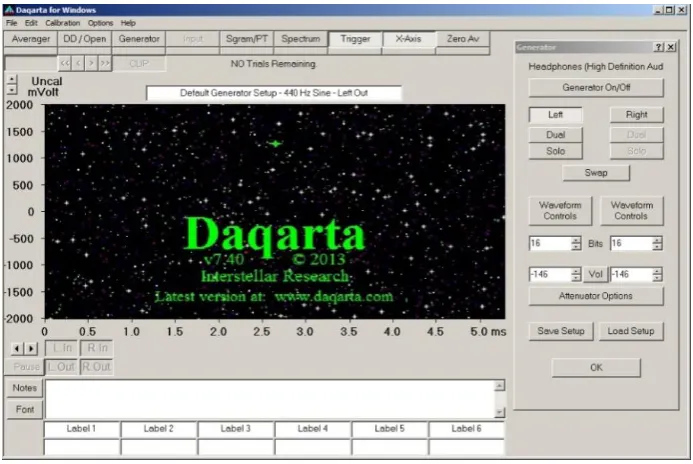
Task: Click the Generator dialog help (?) icon
Action: point(659,47)
